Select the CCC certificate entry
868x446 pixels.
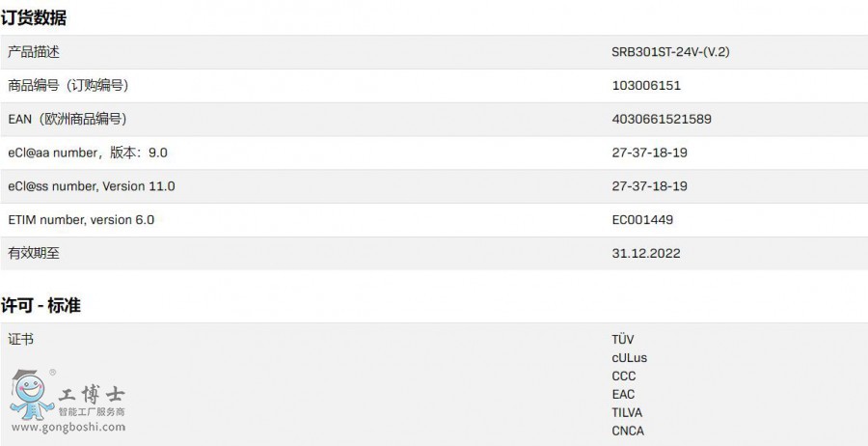(x=624, y=376)
